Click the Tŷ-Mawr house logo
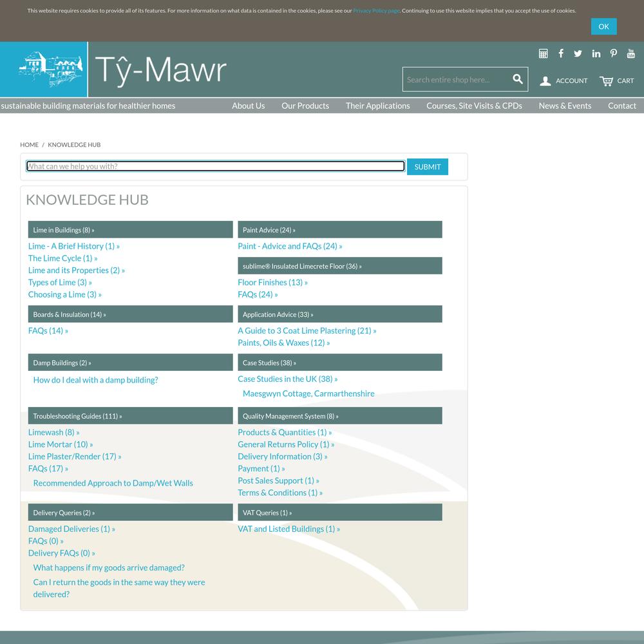The height and width of the screenshot is (644, 644). point(50,70)
